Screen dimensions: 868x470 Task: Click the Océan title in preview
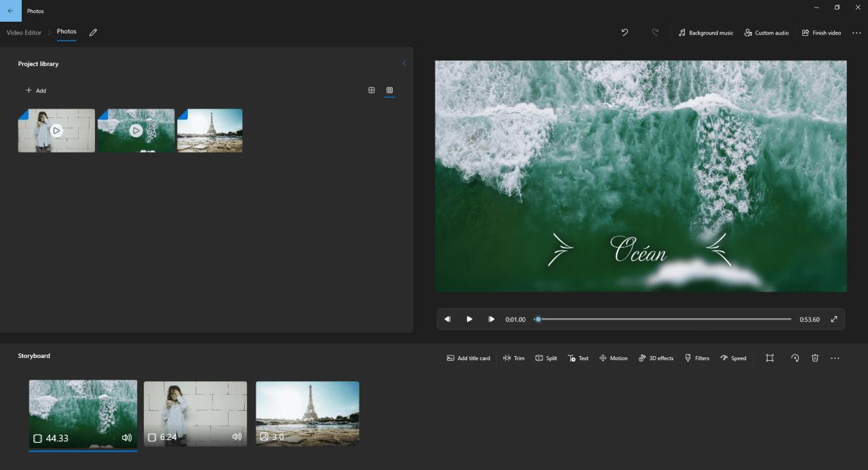point(639,249)
